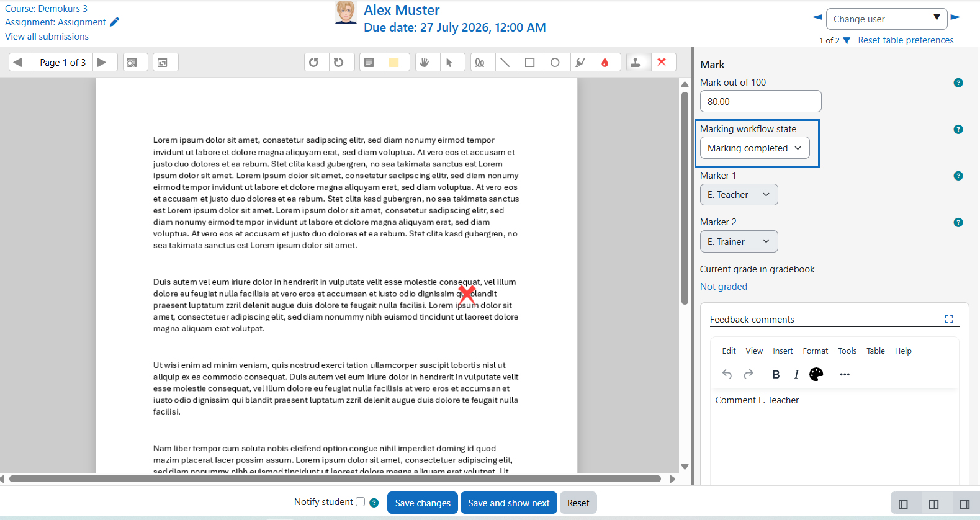Open Edit menu in feedback editor
The height and width of the screenshot is (520, 980).
(x=729, y=351)
